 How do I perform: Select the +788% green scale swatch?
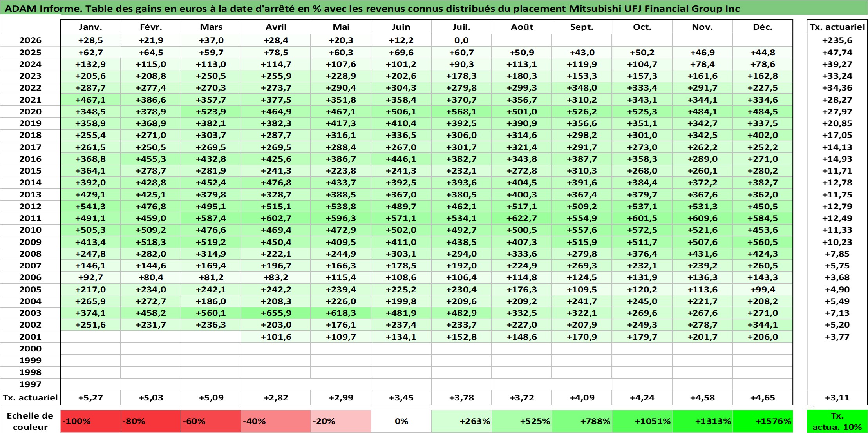582,421
